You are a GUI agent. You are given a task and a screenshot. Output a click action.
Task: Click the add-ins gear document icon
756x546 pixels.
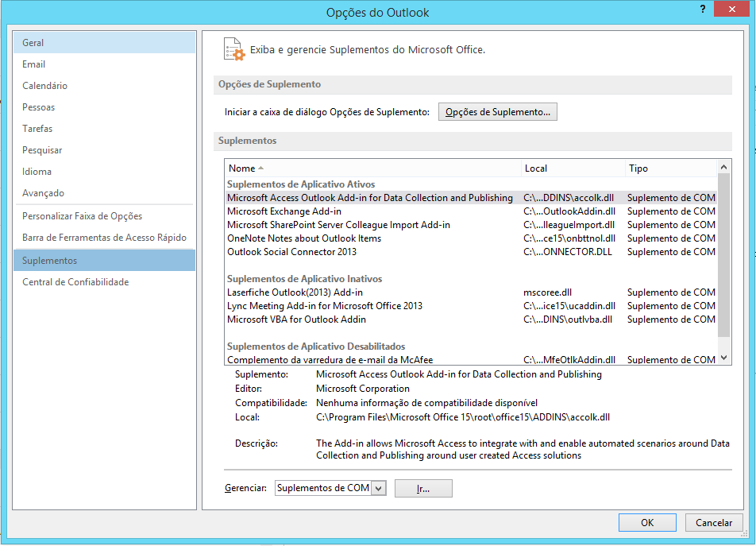pyautogui.click(x=233, y=49)
